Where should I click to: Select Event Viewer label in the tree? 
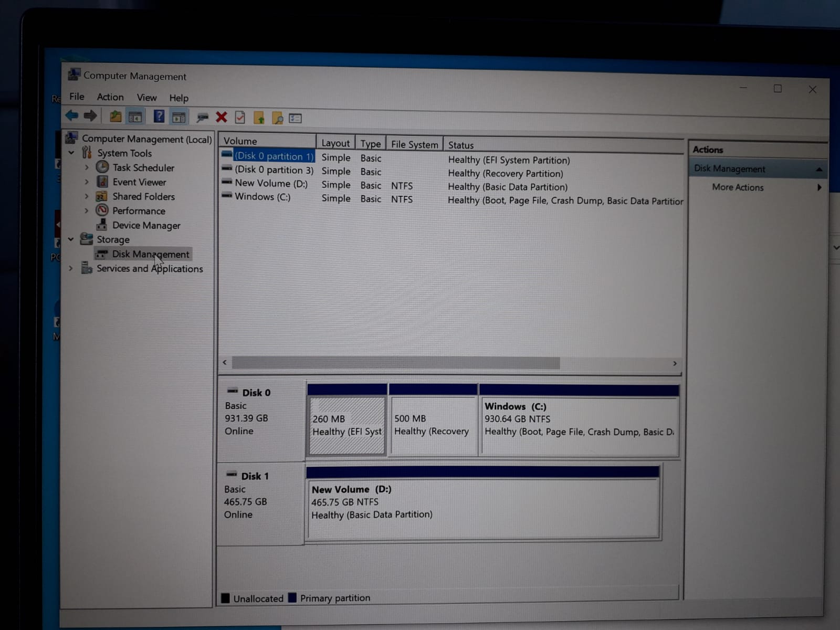tap(139, 182)
